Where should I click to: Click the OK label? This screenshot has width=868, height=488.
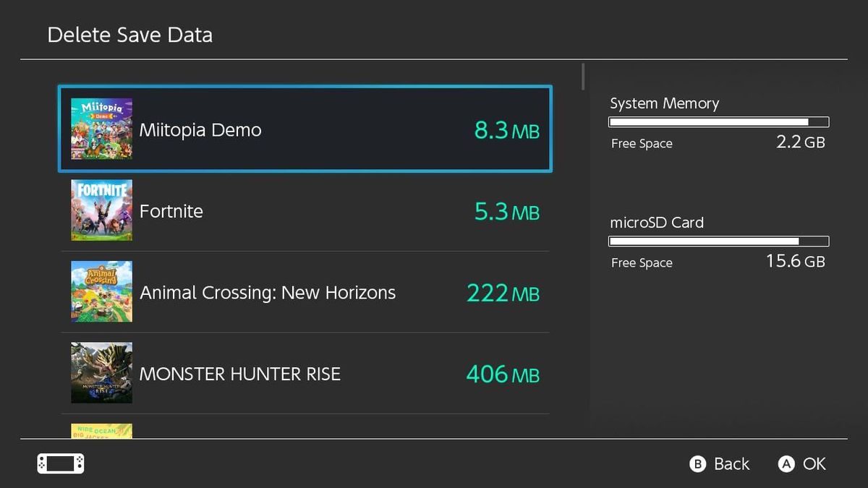click(x=814, y=464)
